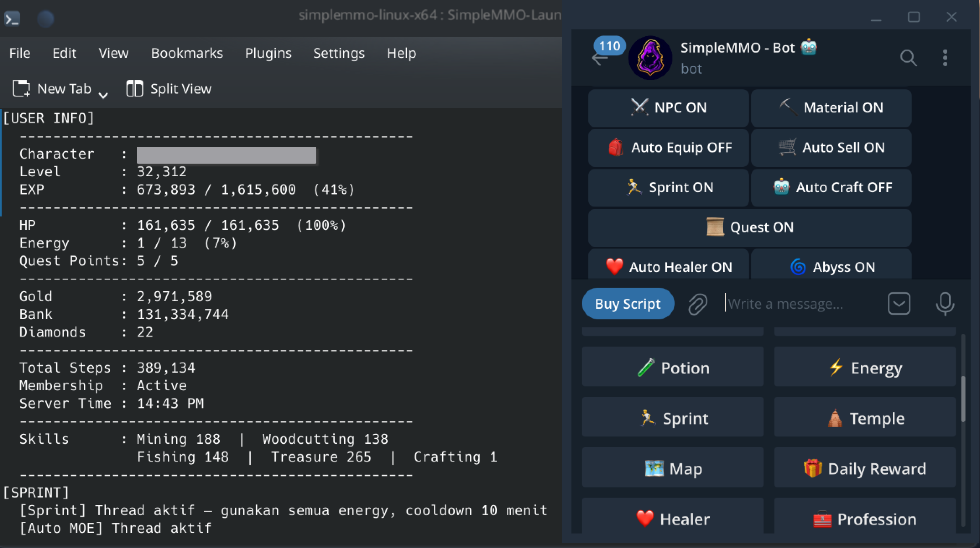Open the View menu
This screenshot has height=548, width=980.
point(113,53)
